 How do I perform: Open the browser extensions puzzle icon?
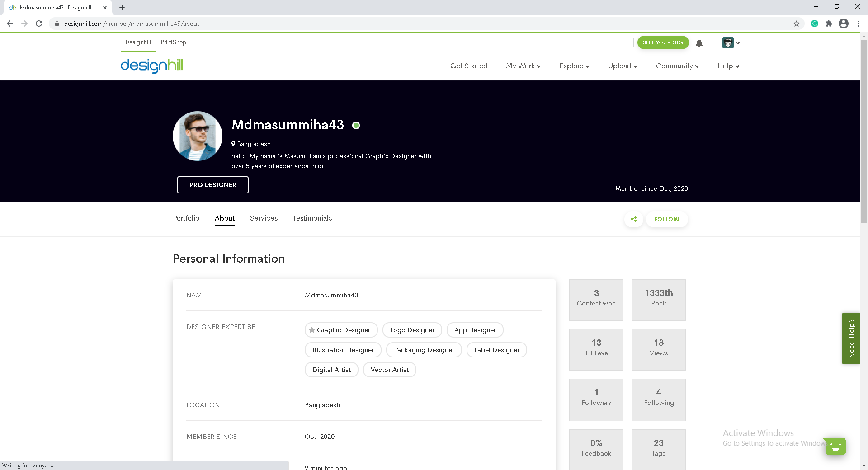[x=829, y=23]
